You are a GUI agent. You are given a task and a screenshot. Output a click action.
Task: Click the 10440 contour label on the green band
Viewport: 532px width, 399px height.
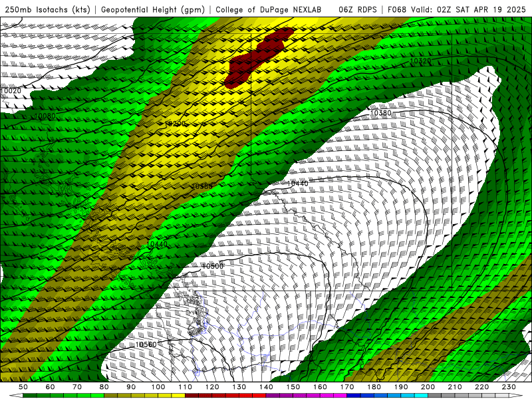(x=157, y=244)
